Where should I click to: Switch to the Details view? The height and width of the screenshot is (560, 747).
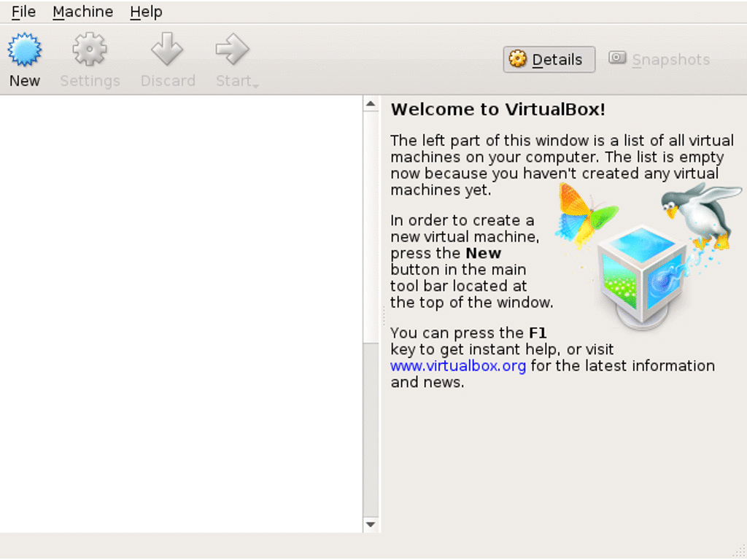[549, 60]
